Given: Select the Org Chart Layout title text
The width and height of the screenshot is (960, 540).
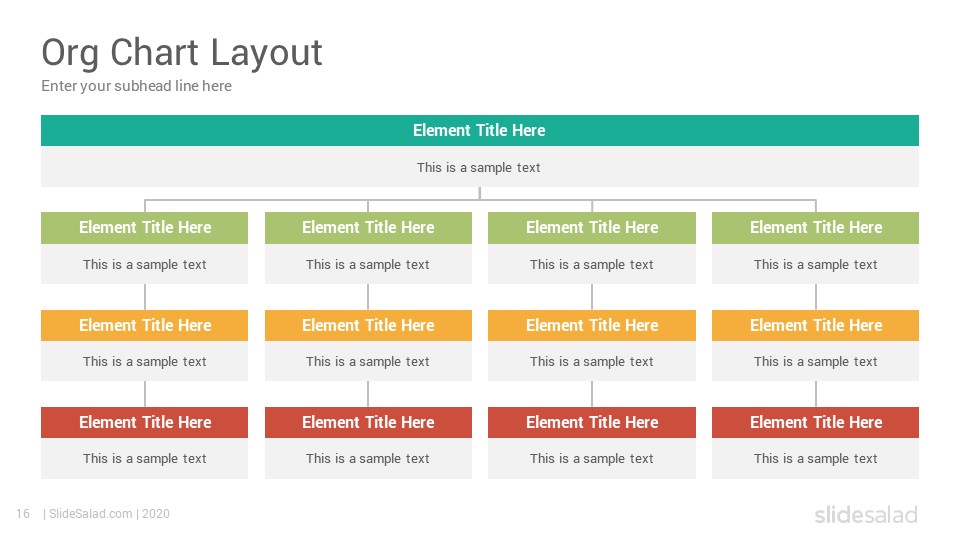Looking at the screenshot, I should coord(182,53).
